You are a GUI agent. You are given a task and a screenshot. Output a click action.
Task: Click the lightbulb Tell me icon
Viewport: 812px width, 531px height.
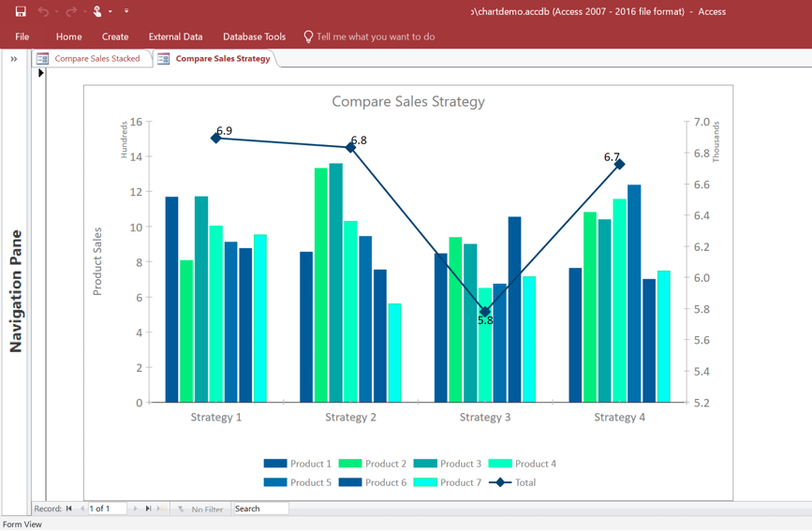308,37
